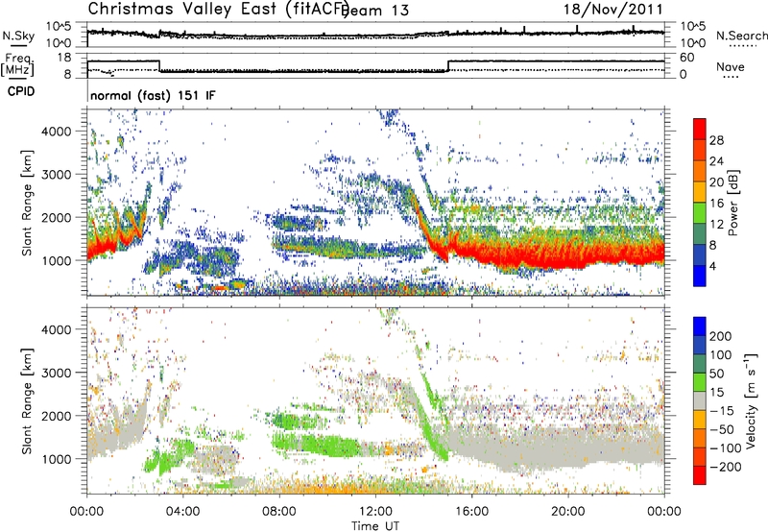Click the 'normal (fast) 151 IF' text
Screen dimensions: 768x532
point(153,95)
